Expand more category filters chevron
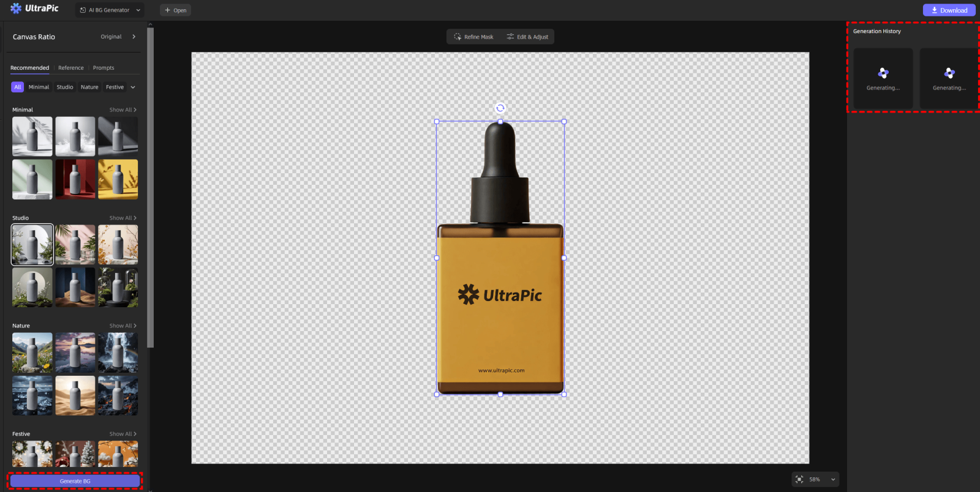This screenshot has width=980, height=492. pyautogui.click(x=133, y=87)
